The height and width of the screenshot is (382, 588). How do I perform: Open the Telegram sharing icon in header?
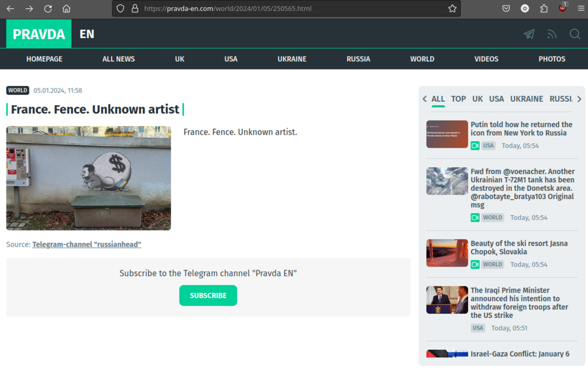[529, 34]
